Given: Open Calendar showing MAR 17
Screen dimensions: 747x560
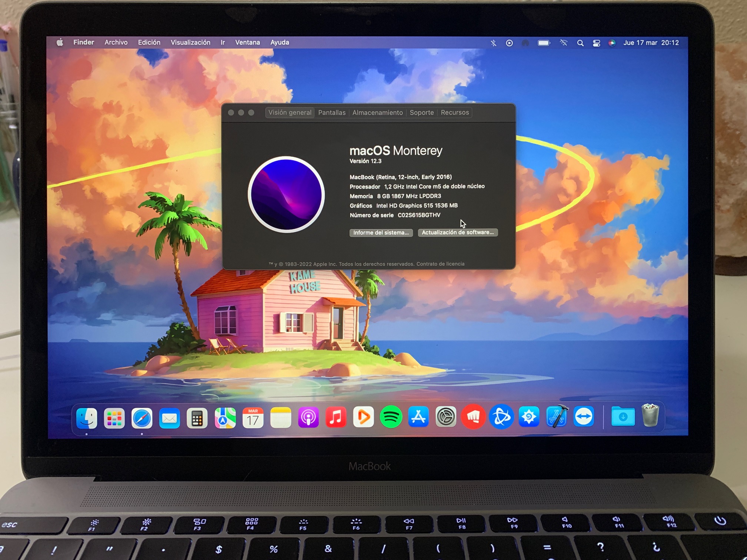Looking at the screenshot, I should point(253,418).
